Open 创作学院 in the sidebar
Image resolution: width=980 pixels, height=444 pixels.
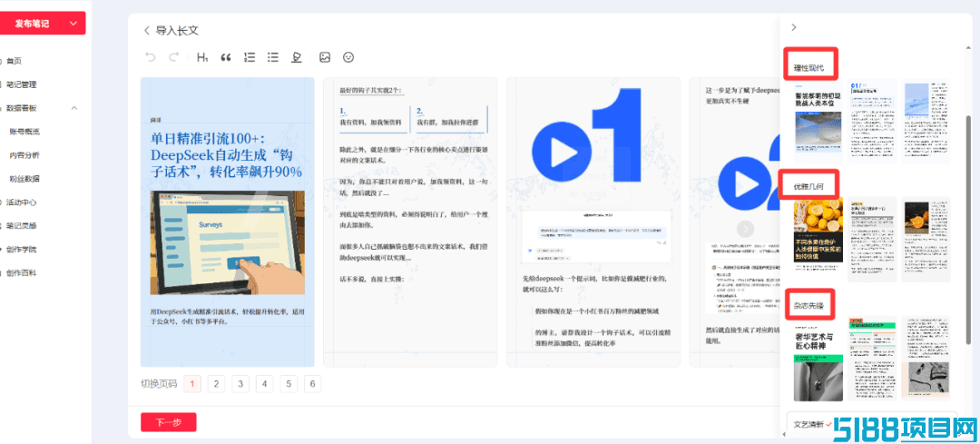[x=21, y=249]
